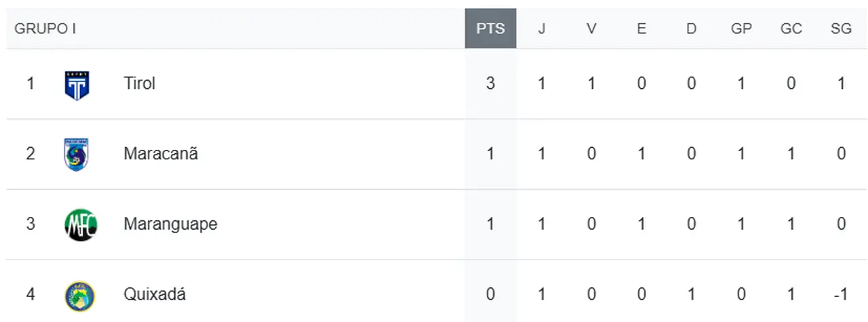The width and height of the screenshot is (868, 322).
Task: Sort by the D losses column
Action: [691, 28]
